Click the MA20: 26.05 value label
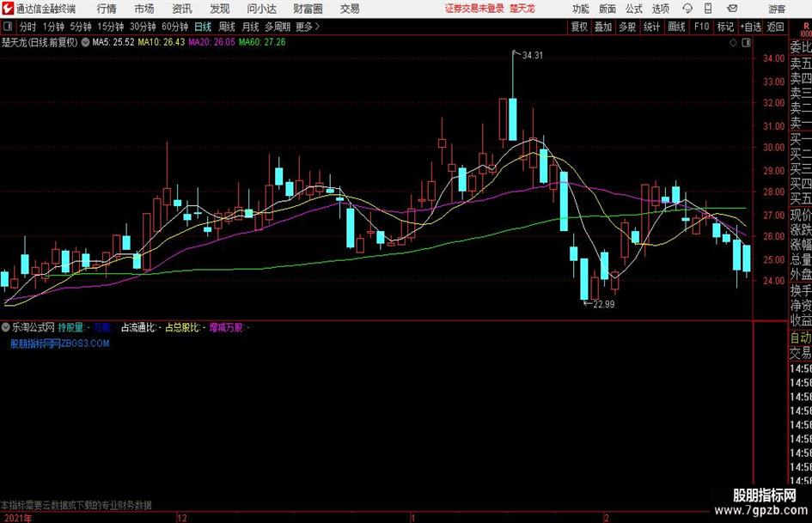Viewport: 812px width, 523px height. click(211, 42)
